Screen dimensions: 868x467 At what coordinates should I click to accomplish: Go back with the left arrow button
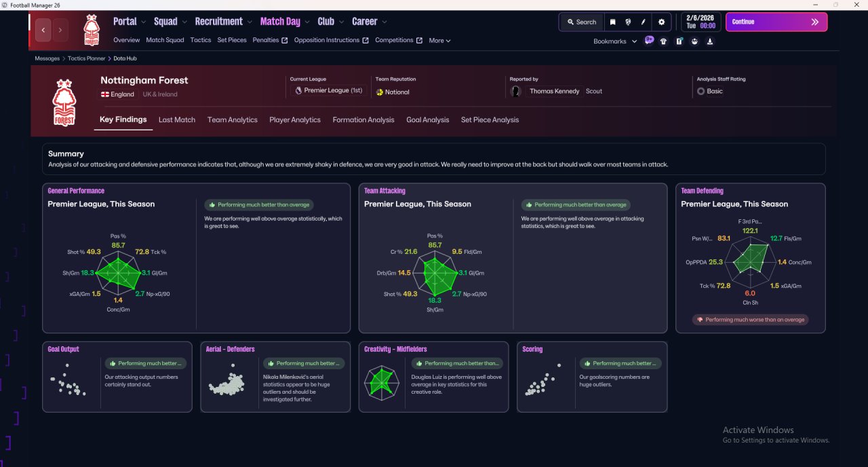click(44, 30)
